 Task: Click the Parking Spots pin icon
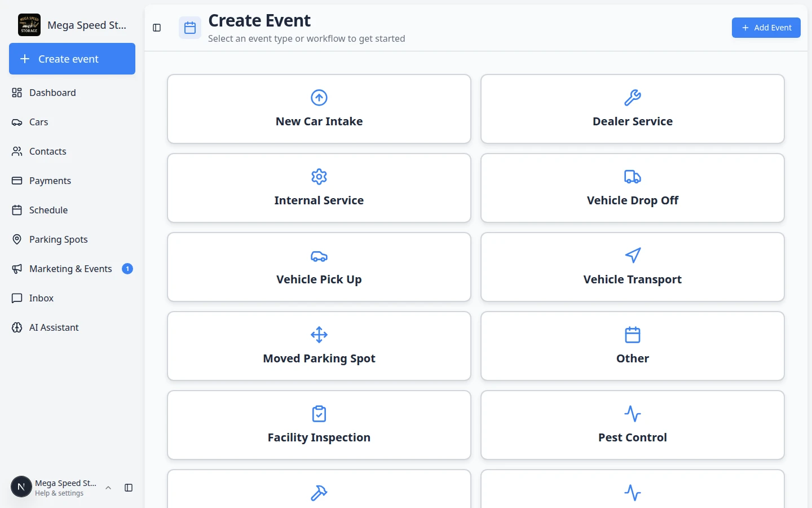[17, 239]
